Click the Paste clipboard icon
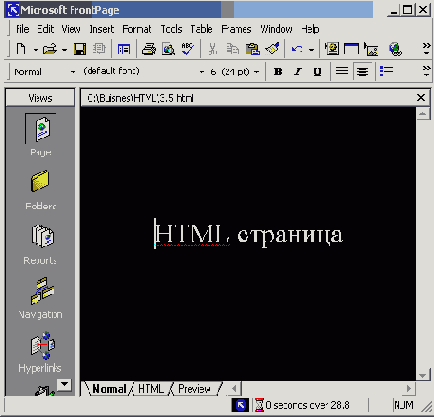Image resolution: width=434 pixels, height=417 pixels. (253, 49)
